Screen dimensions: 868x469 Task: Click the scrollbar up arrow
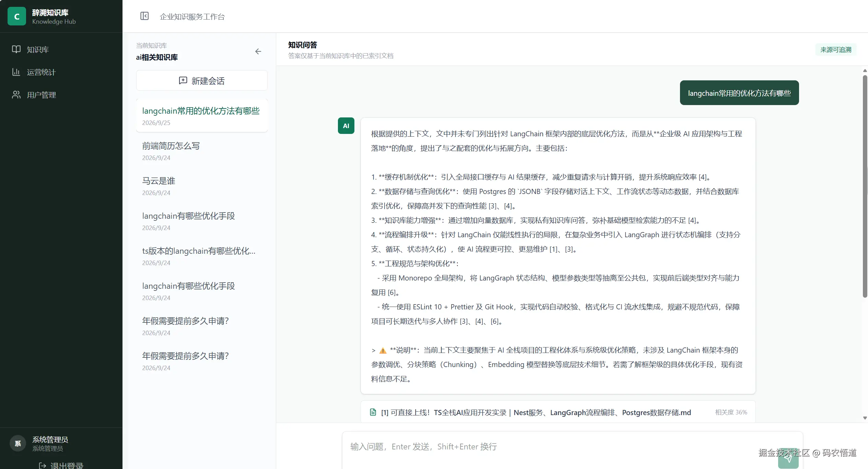865,71
